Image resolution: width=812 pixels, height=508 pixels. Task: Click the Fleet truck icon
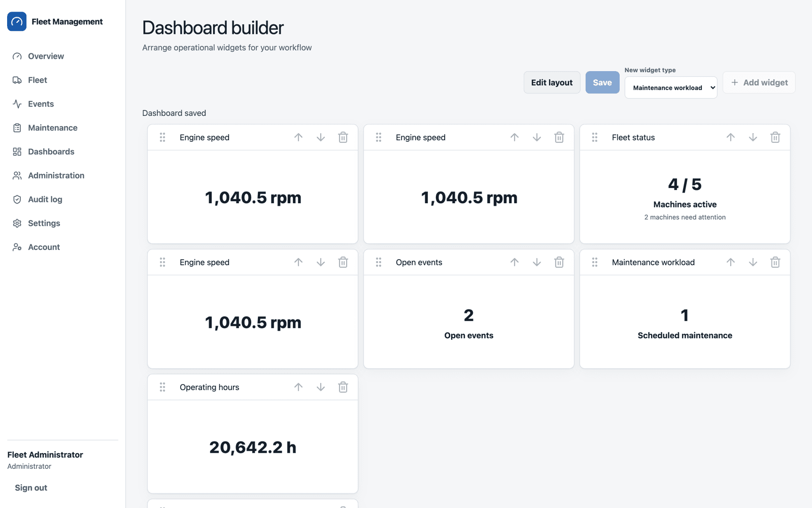pos(17,80)
